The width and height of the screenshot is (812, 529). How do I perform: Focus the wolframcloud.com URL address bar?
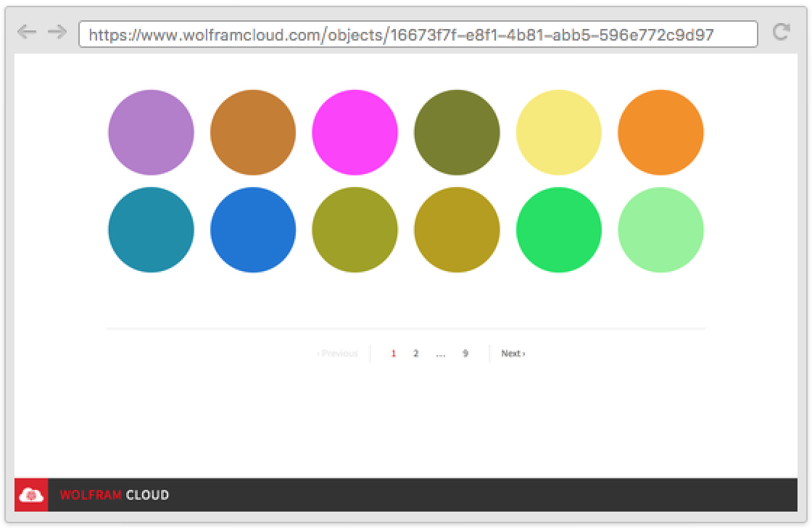coord(418,34)
